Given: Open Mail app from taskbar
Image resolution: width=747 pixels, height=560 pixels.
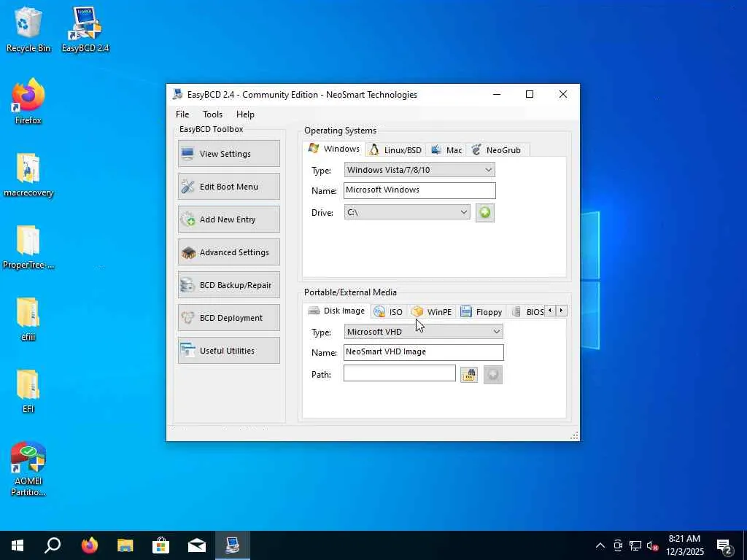Looking at the screenshot, I should pyautogui.click(x=197, y=545).
